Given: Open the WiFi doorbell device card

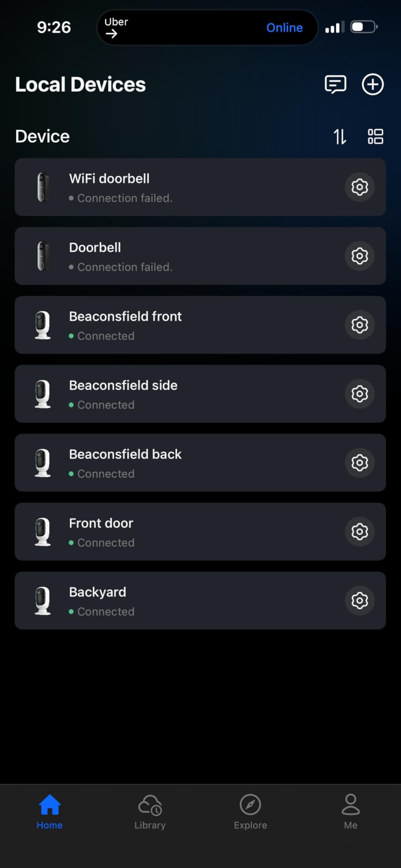Looking at the screenshot, I should [x=200, y=187].
